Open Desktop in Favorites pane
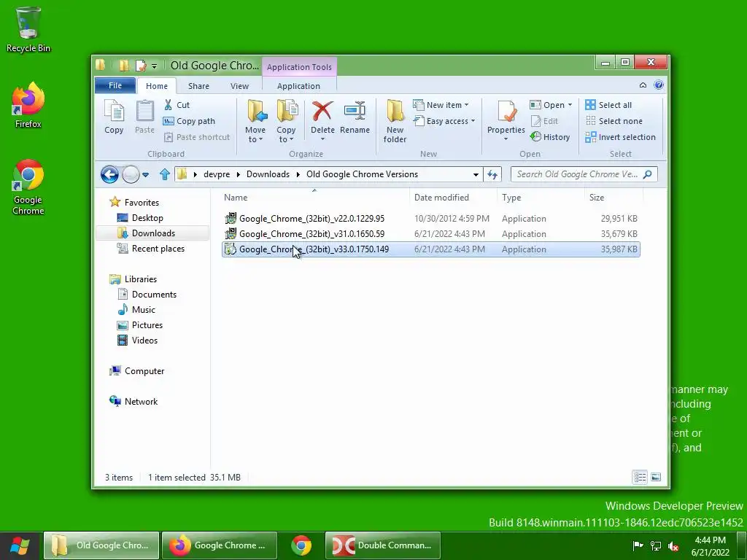 147,217
